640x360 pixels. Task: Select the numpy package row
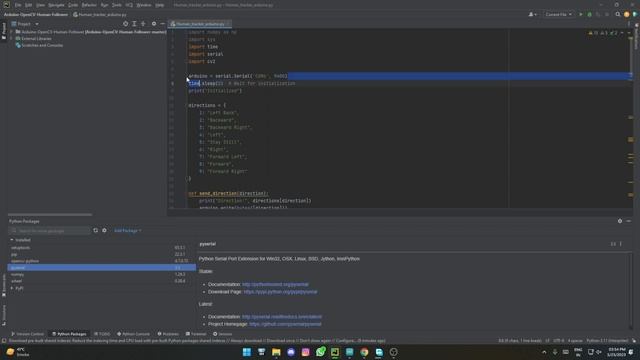point(101,274)
